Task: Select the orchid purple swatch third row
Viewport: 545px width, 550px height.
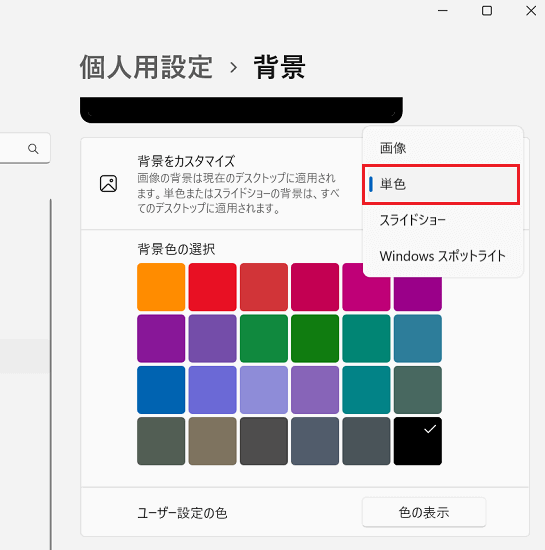Action: 315,390
